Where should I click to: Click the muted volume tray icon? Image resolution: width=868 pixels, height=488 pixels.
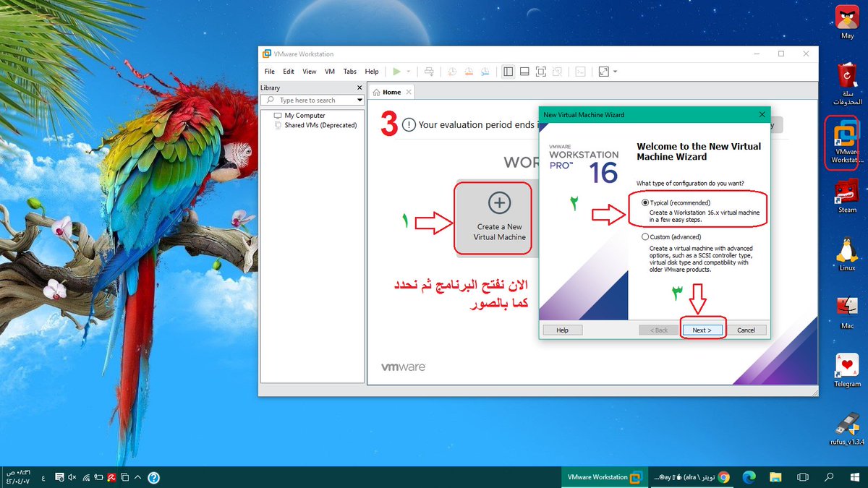coord(72,478)
